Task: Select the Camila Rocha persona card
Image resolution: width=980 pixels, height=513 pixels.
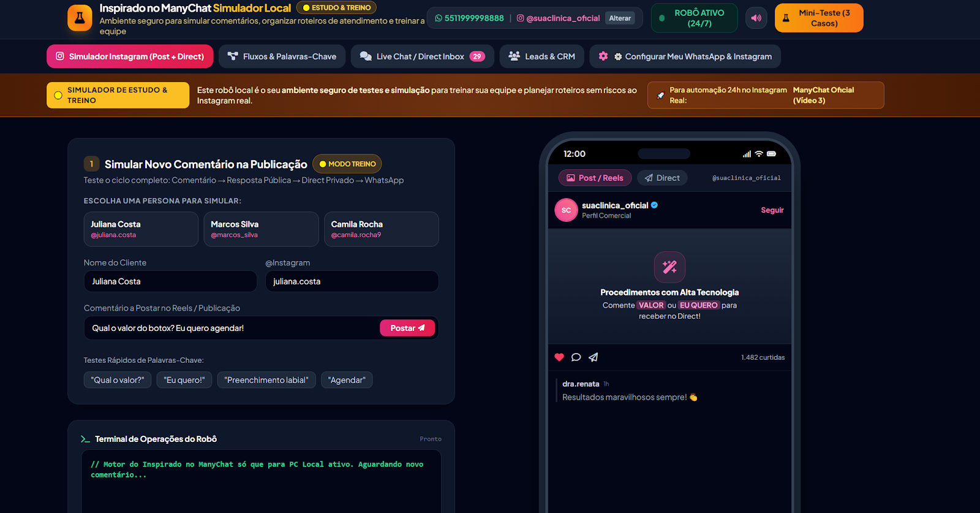Action: (x=381, y=229)
